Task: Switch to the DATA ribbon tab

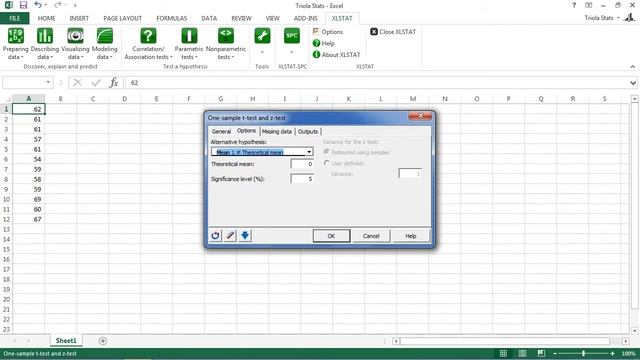Action: click(209, 18)
